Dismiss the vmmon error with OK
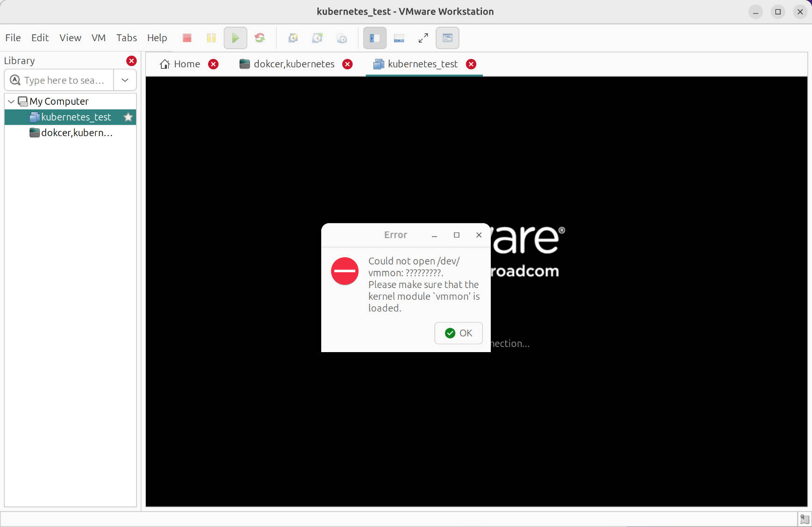Viewport: 812px width, 527px height. (458, 333)
